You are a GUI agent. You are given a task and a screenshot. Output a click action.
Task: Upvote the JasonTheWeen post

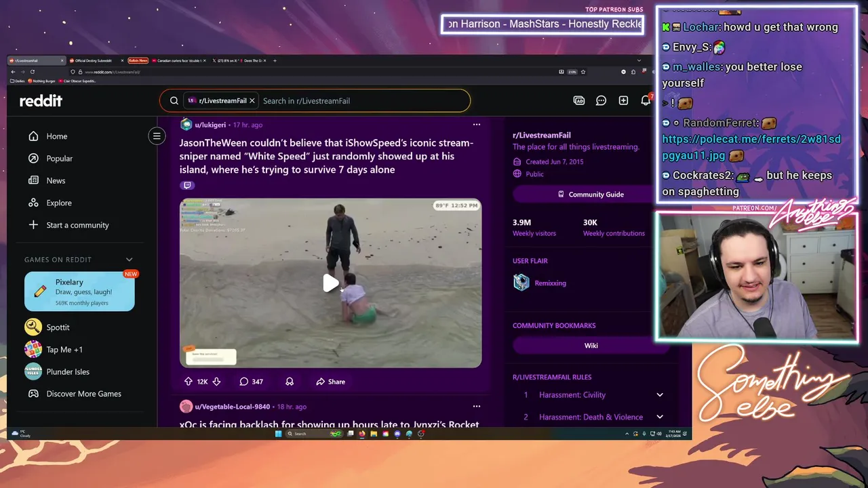pos(189,382)
